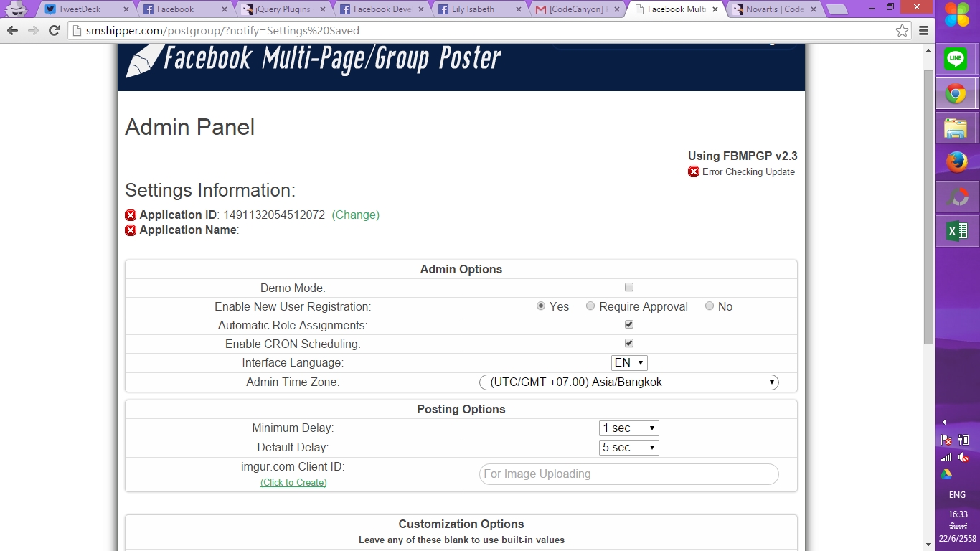
Task: Open LINE from the taskbar
Action: pos(956,59)
